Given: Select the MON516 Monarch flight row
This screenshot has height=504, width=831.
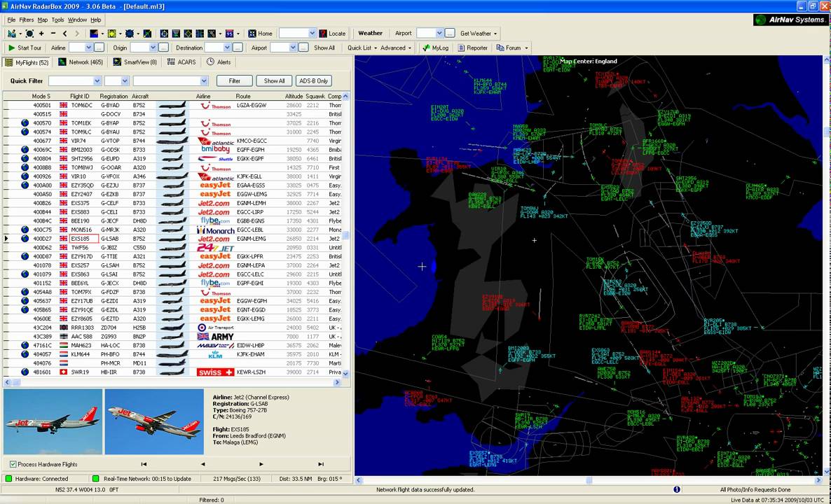Looking at the screenshot, I should tap(173, 230).
